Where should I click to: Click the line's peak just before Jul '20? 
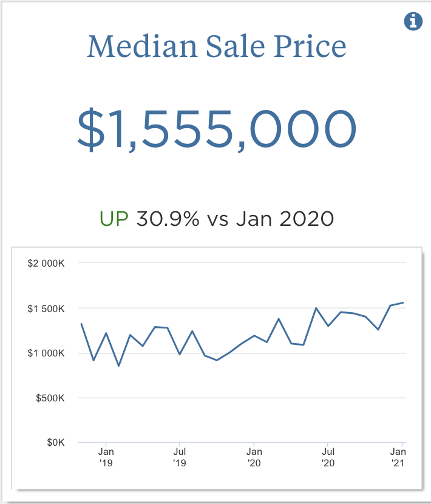(316, 308)
